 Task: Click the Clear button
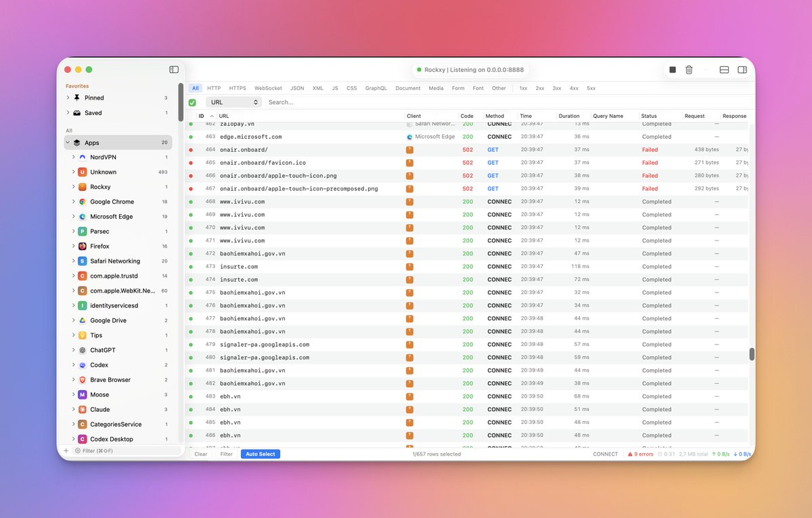[201, 454]
